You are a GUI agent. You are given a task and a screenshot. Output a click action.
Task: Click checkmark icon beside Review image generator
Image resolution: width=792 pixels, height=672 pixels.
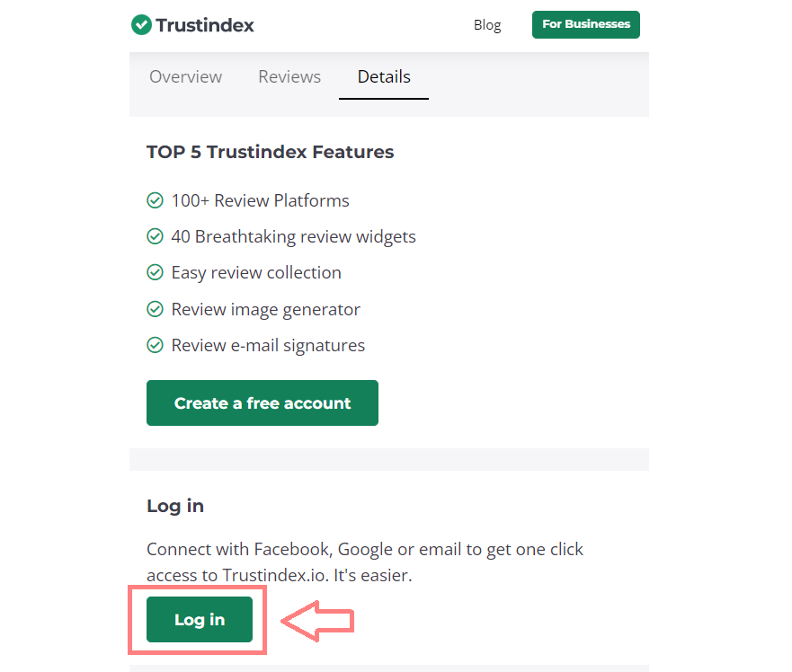[x=155, y=309]
